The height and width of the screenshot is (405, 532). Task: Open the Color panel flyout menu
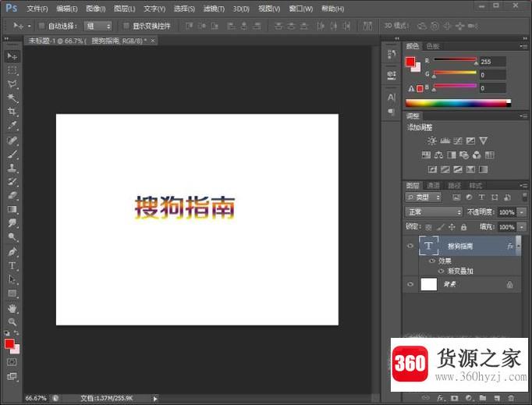click(523, 46)
